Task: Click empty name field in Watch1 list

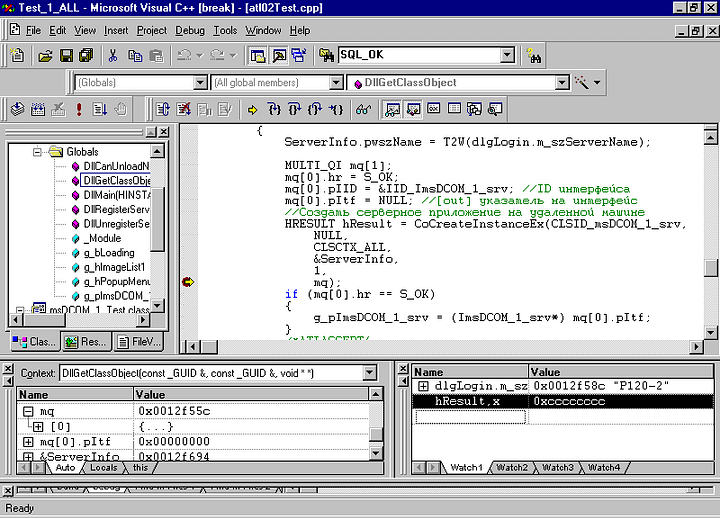Action: click(x=470, y=416)
